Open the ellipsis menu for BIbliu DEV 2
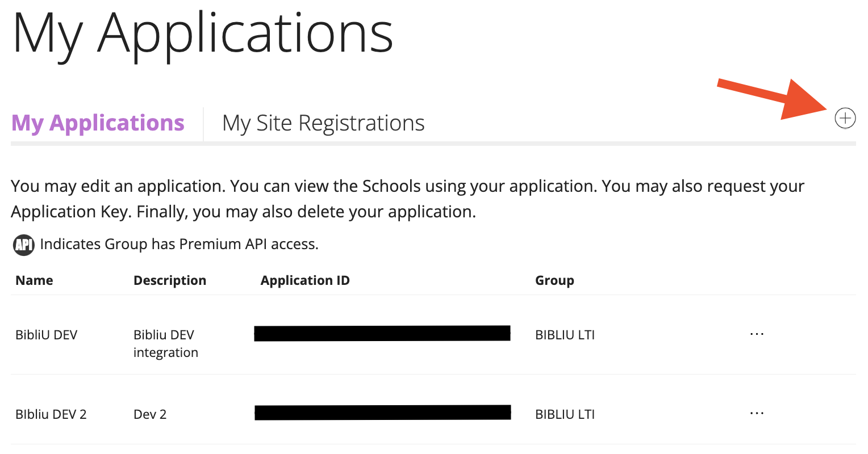 click(x=757, y=414)
